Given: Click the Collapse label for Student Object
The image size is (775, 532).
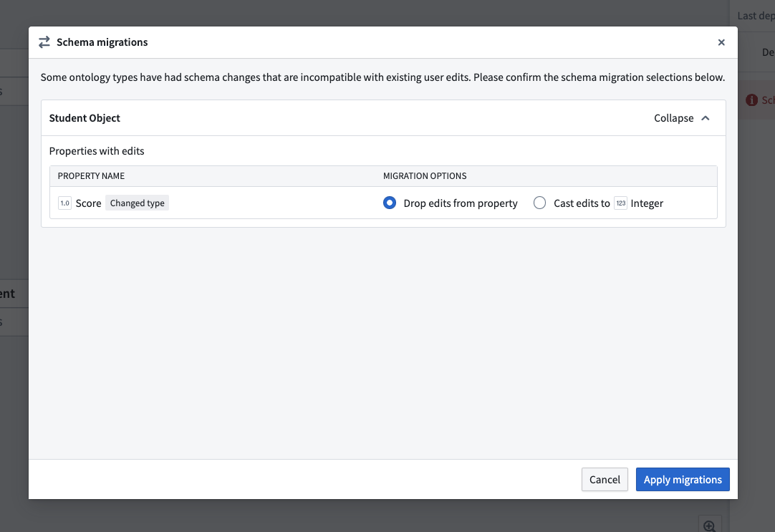Looking at the screenshot, I should 674,118.
